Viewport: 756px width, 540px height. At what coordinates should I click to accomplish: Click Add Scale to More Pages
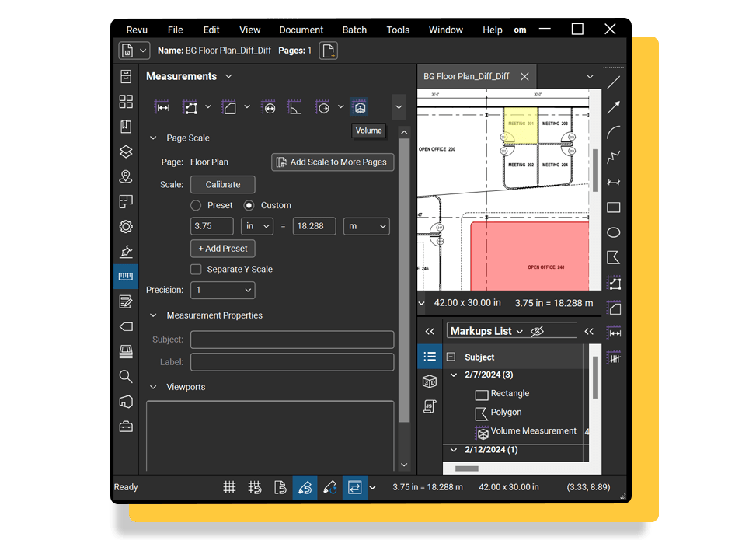click(333, 162)
